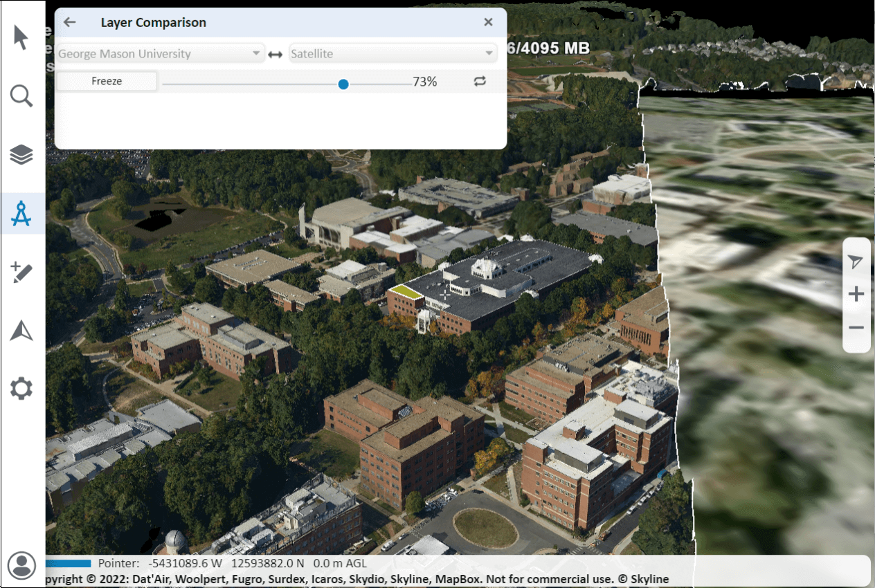Close the Layer Comparison panel
The width and height of the screenshot is (875, 588).
488,22
